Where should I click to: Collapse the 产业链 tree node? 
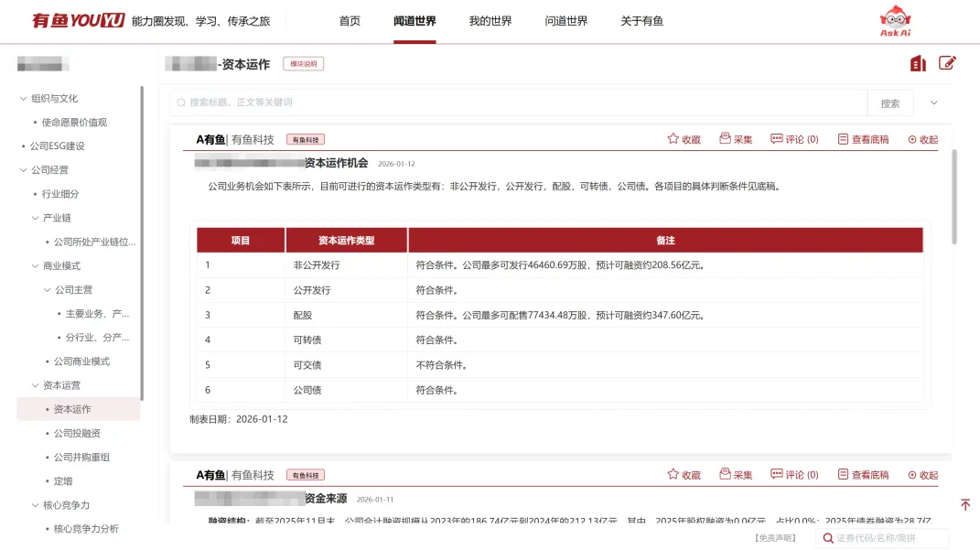(35, 218)
